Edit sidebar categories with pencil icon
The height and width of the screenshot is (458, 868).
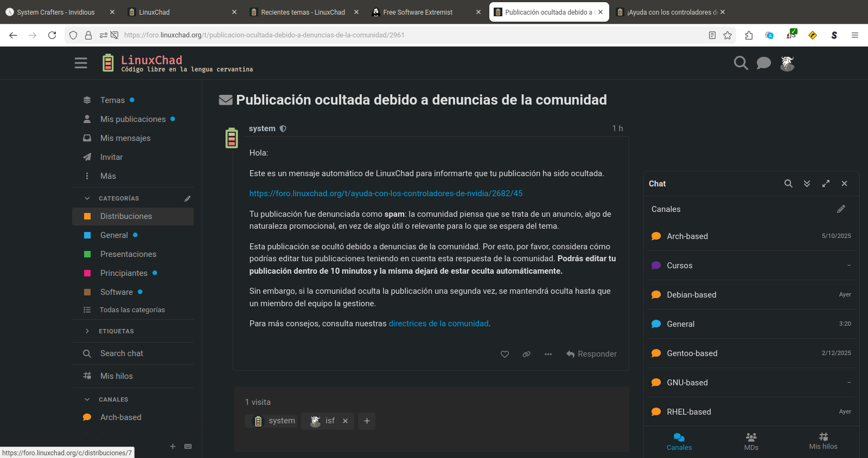click(188, 198)
